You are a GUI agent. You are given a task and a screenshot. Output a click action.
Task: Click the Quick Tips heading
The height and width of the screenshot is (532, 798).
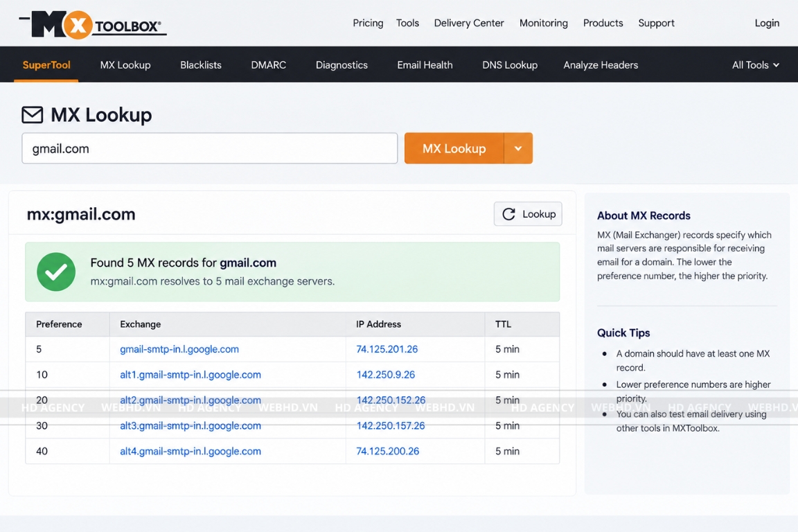point(623,333)
